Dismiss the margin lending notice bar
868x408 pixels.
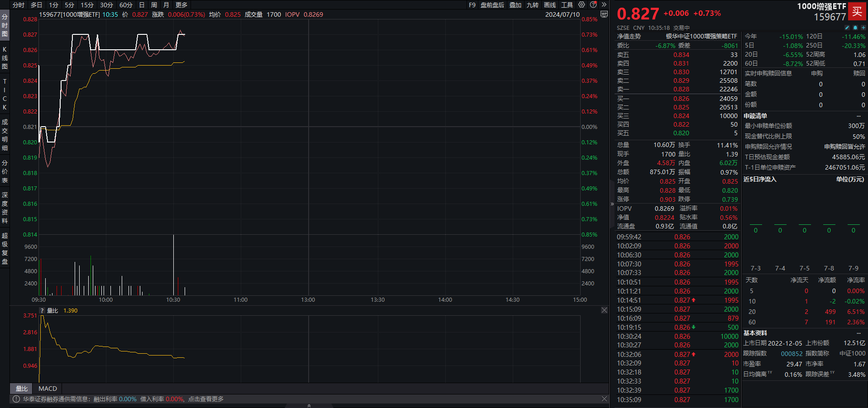(604, 399)
